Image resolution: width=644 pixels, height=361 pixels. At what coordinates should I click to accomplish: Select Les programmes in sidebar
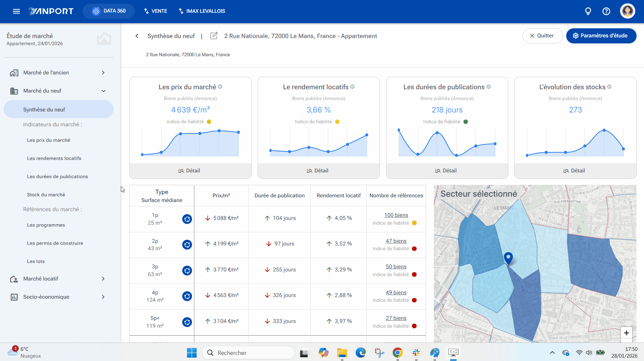click(x=46, y=225)
